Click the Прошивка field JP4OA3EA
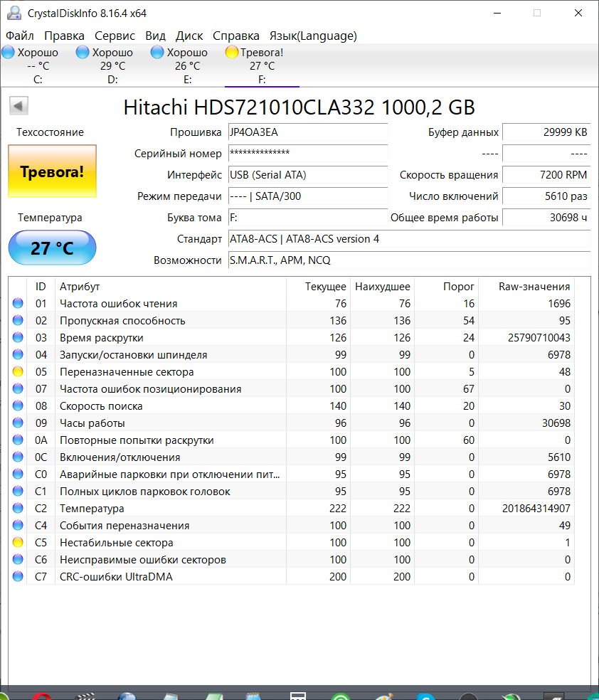The height and width of the screenshot is (700, 599). pyautogui.click(x=308, y=132)
